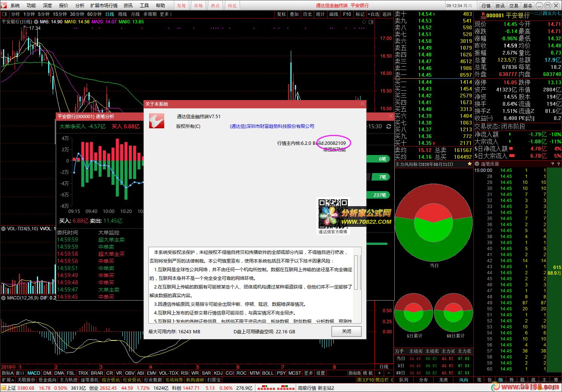Click the yellow index icon before 上证
The height and width of the screenshot is (392, 562).
(3, 388)
